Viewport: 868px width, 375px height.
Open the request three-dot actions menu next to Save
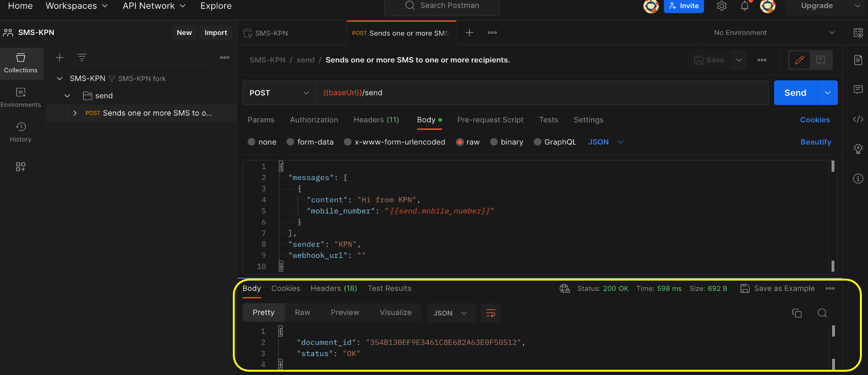pyautogui.click(x=762, y=60)
